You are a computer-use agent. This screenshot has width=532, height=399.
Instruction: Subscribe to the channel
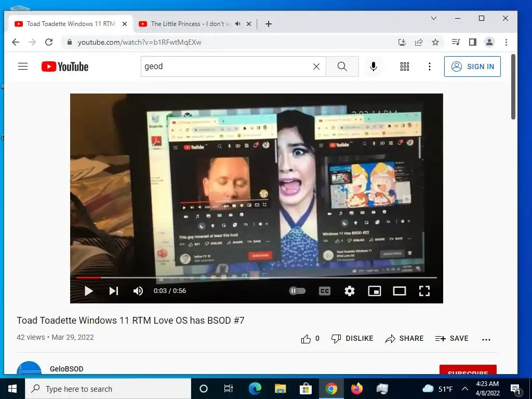click(468, 370)
